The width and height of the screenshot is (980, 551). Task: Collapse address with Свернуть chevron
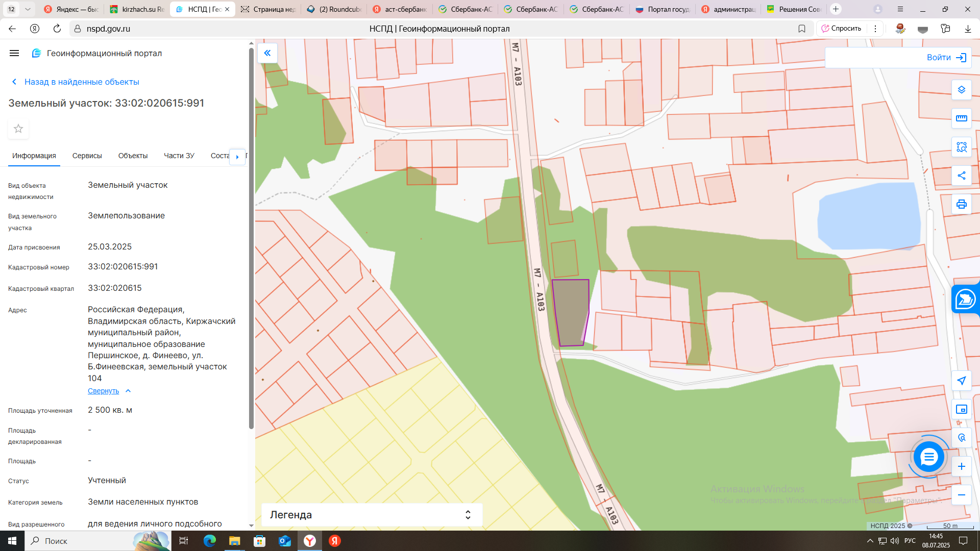point(128,391)
